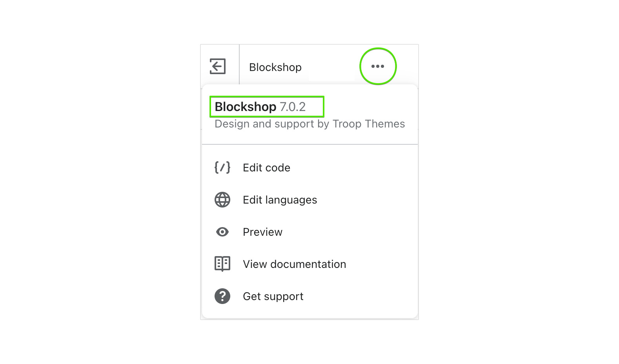Click the exit editor back arrow icon
Image resolution: width=619 pixels, height=364 pixels.
point(218,66)
